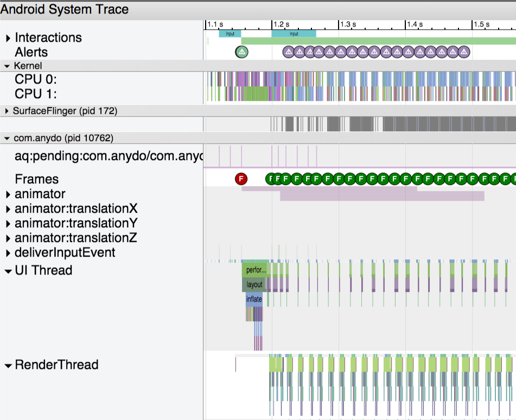Expand the animator:translationY row
This screenshot has height=420, width=516.
pos(8,224)
